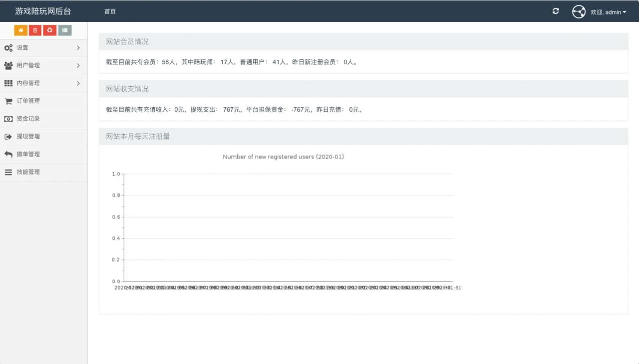Switch to the 首页 tab

pyautogui.click(x=110, y=11)
